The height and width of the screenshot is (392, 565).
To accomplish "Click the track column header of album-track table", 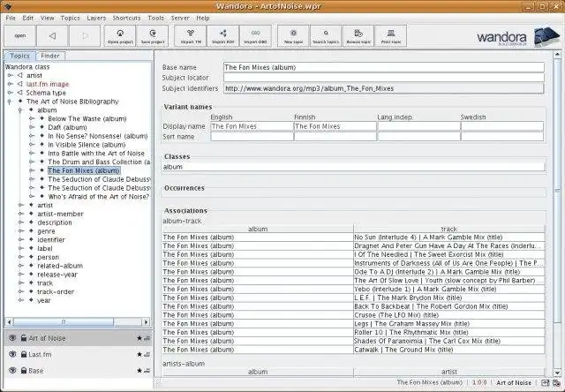I will 449,229.
